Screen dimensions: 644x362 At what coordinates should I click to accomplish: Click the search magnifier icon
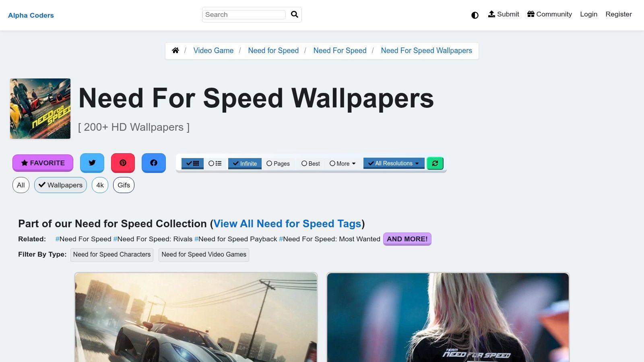click(295, 14)
